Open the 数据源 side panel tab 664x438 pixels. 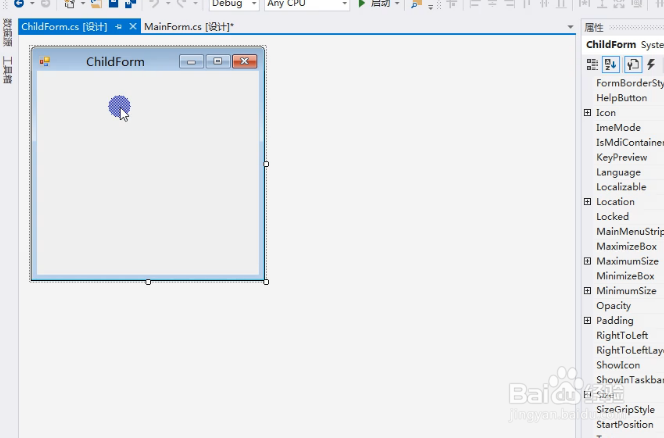click(x=7, y=33)
